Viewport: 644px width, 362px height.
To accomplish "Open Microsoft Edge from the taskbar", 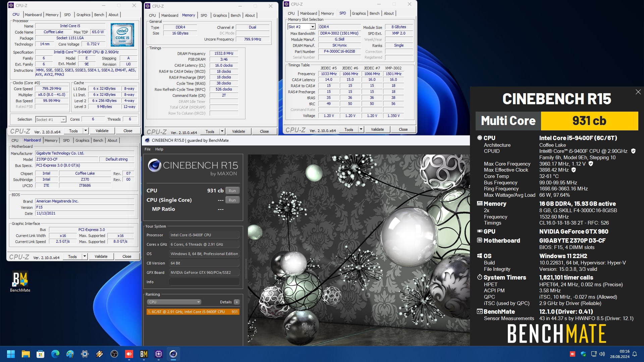I will coord(55,354).
